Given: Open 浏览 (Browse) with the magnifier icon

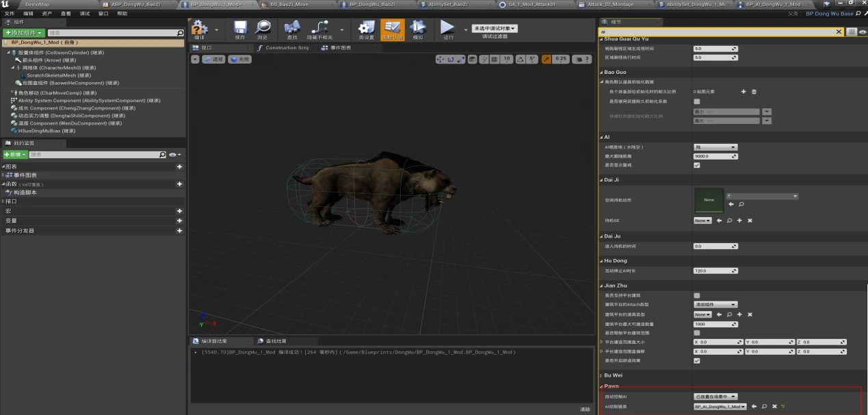Looking at the screenshot, I should pyautogui.click(x=262, y=28).
